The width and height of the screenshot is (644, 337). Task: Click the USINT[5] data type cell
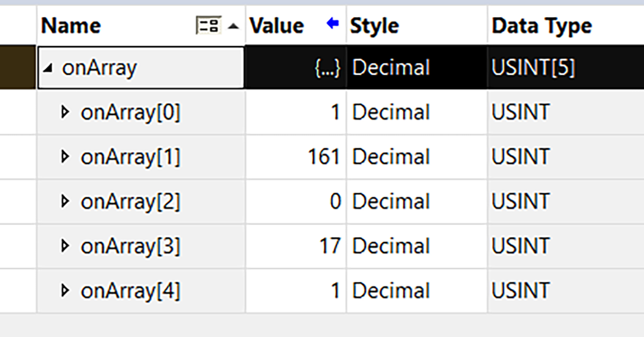(533, 68)
